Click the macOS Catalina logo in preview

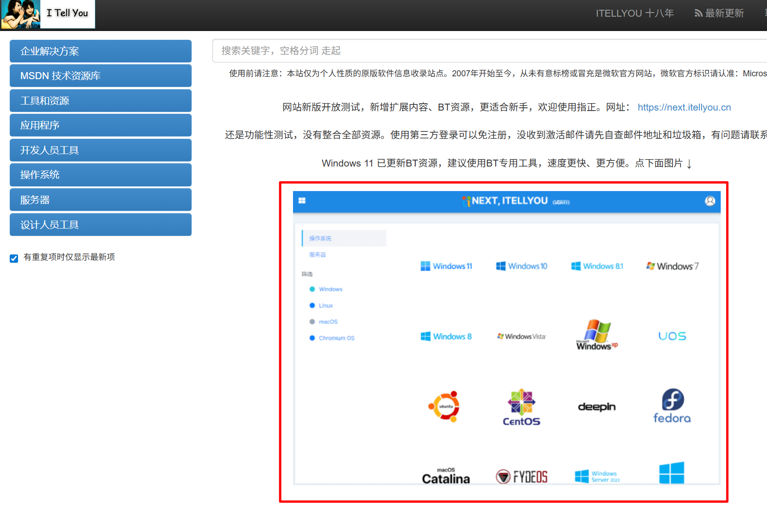pyautogui.click(x=446, y=476)
